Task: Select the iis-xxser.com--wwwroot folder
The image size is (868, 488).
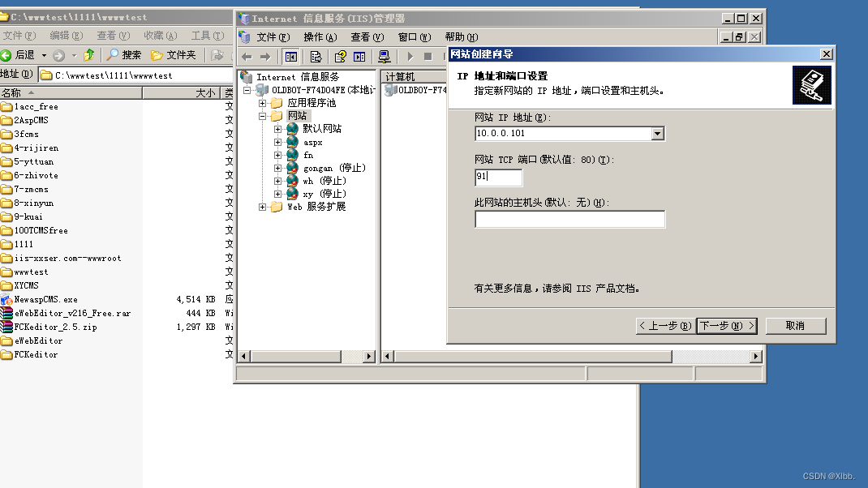Action: [67, 258]
